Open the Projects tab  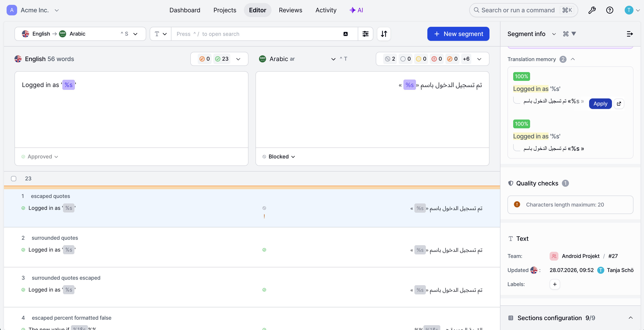click(225, 10)
